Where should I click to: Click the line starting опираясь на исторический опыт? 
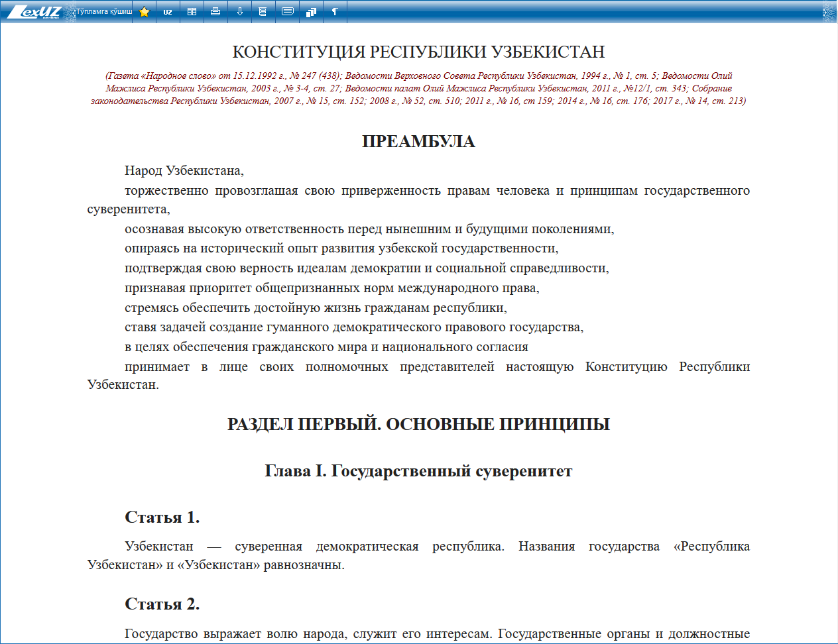click(341, 248)
